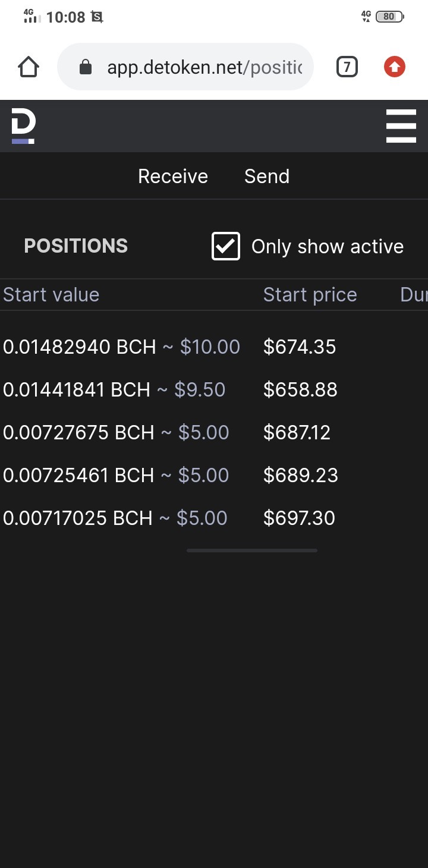
Task: Open the hamburger menu
Action: (x=401, y=125)
